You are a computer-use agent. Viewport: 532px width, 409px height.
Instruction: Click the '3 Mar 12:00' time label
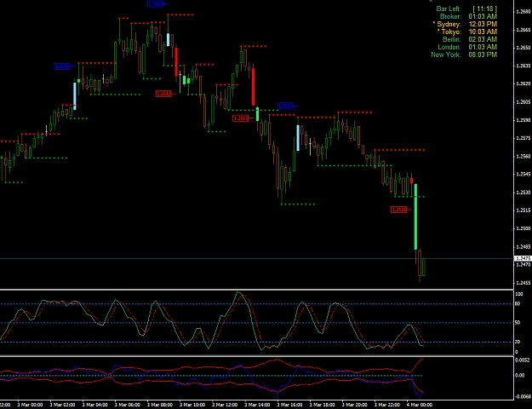point(225,405)
